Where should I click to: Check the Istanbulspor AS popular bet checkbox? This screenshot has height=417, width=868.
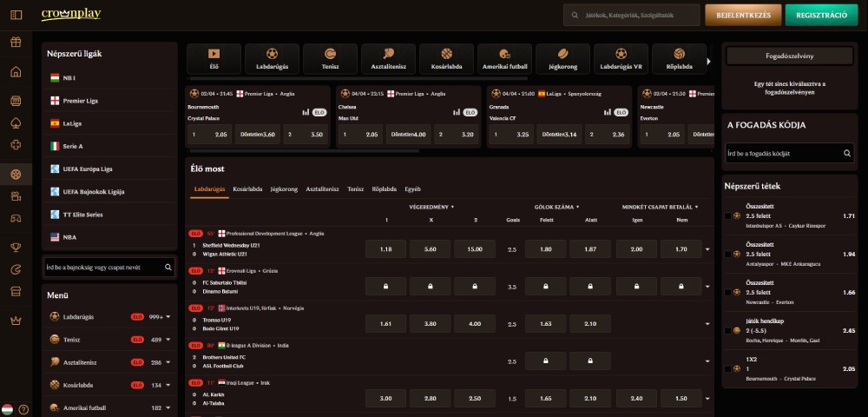click(727, 215)
